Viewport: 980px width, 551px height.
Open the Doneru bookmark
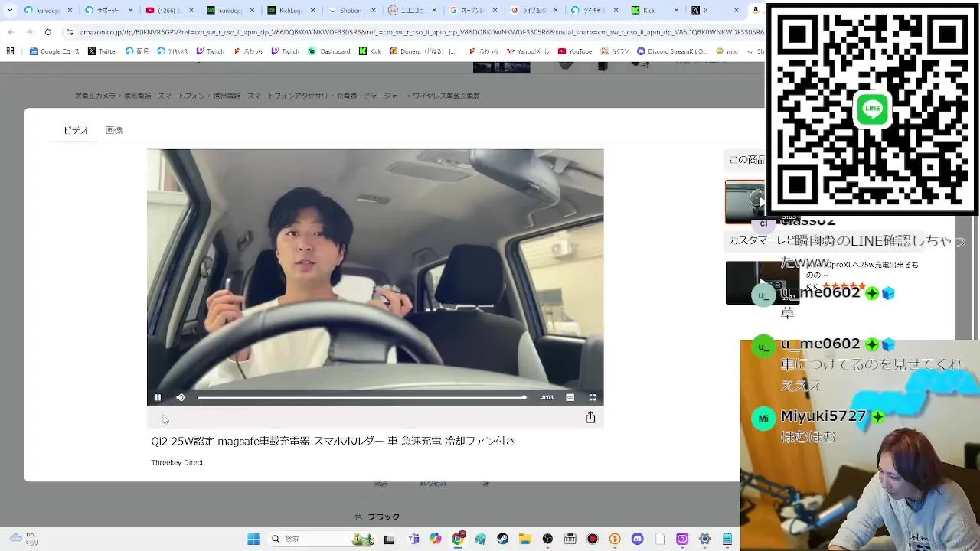click(422, 51)
